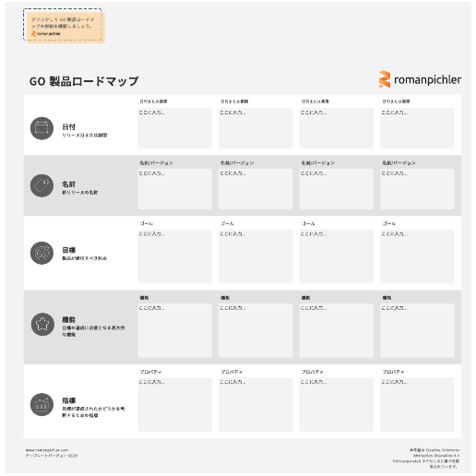Click the first ゴール column header label
This screenshot has width=476, height=476.
click(147, 223)
